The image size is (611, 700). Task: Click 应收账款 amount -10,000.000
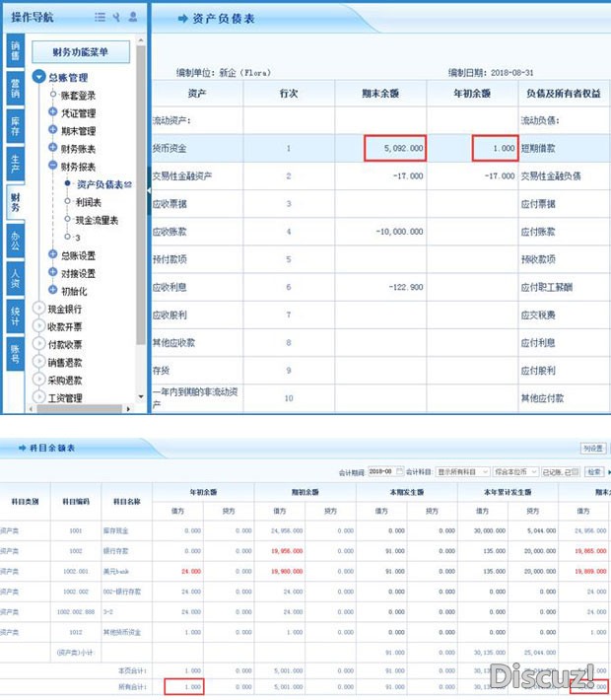click(399, 232)
